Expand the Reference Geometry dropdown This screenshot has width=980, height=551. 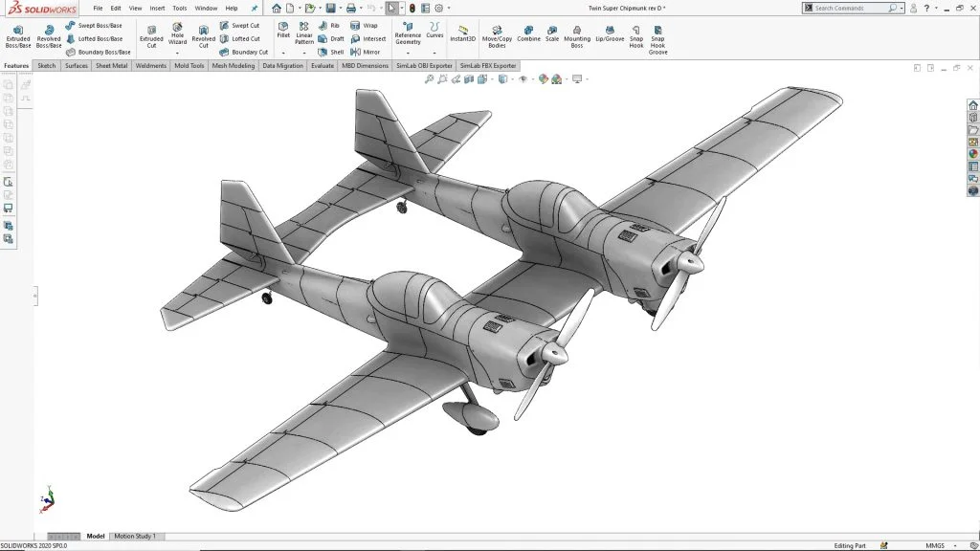click(408, 54)
